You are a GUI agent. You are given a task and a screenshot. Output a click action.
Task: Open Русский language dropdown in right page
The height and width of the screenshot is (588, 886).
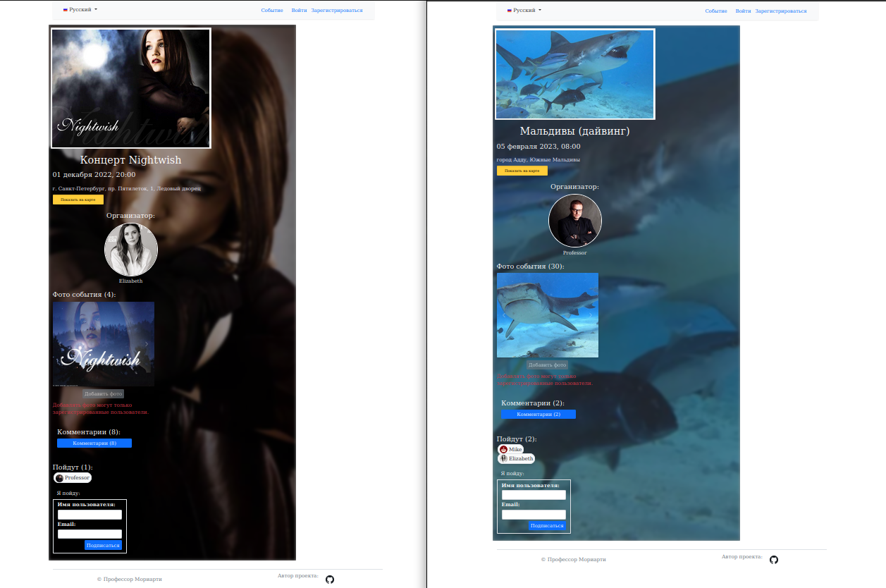coord(524,11)
